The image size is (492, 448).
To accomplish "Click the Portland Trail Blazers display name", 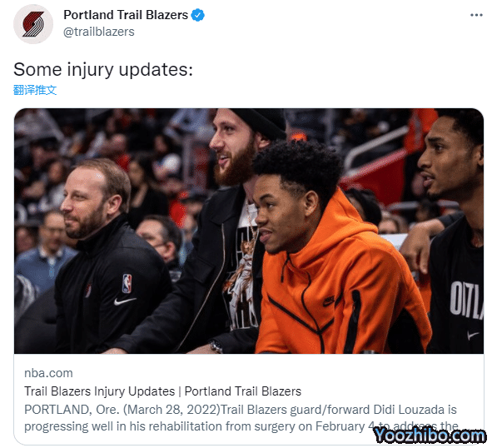I will pyautogui.click(x=126, y=15).
